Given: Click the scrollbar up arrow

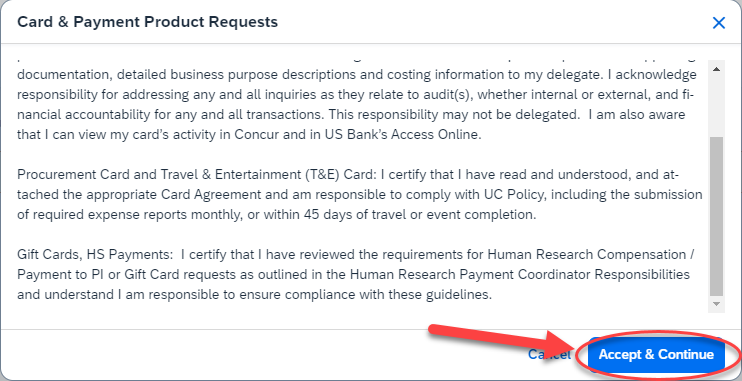Looking at the screenshot, I should coord(716,69).
